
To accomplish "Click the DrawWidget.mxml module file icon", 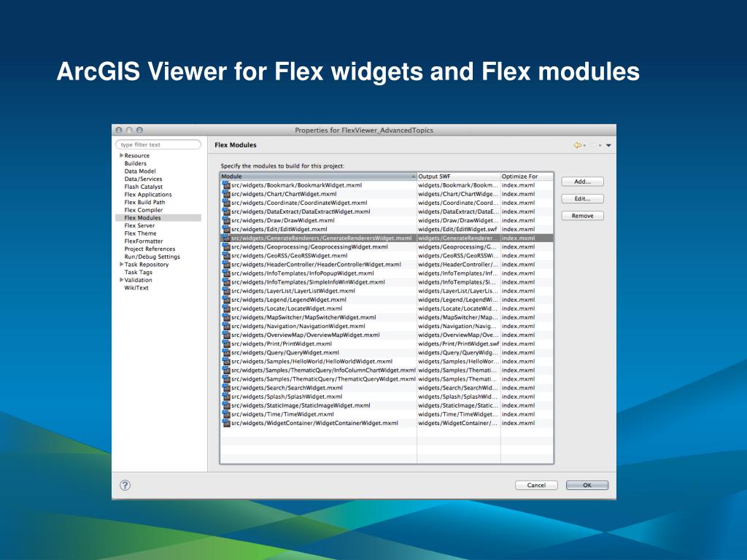I will tap(226, 220).
